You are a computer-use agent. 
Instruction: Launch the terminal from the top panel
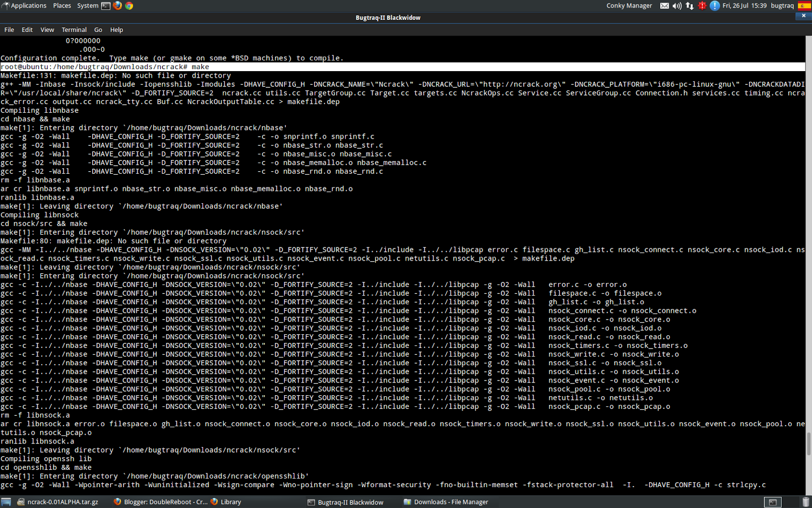tap(106, 6)
